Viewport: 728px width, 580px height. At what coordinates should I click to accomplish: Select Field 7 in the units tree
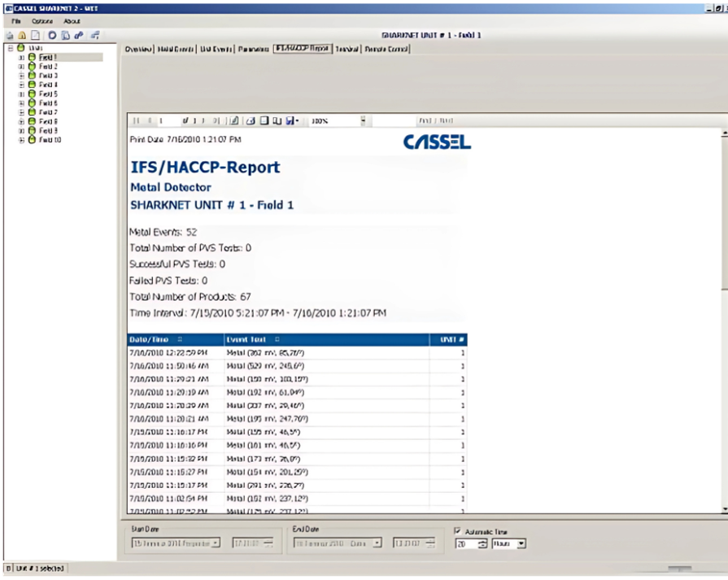click(x=48, y=112)
